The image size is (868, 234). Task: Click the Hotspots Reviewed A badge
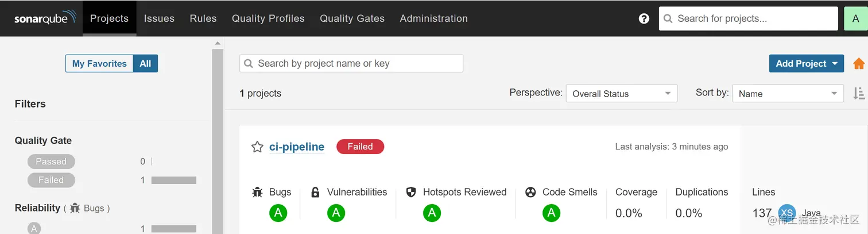pyautogui.click(x=432, y=213)
